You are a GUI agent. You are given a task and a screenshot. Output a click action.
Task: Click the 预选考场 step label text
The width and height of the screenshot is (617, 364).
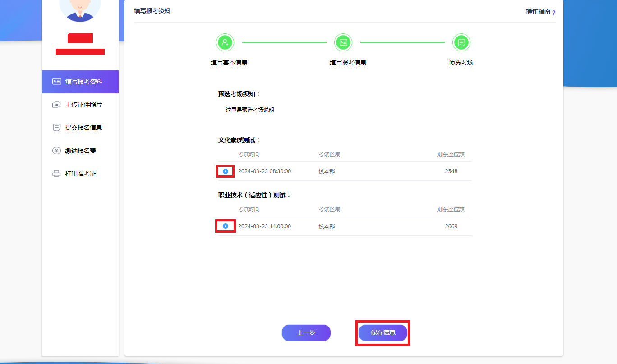[x=460, y=63]
